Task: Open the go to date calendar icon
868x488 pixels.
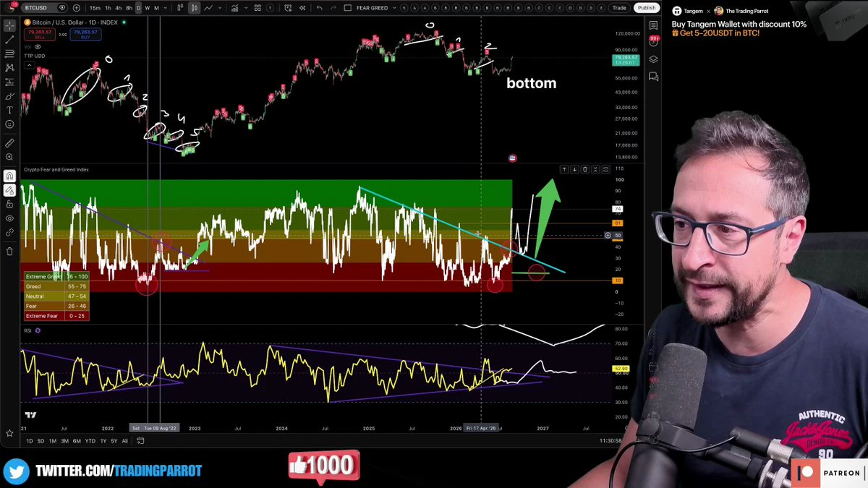Action: [140, 441]
